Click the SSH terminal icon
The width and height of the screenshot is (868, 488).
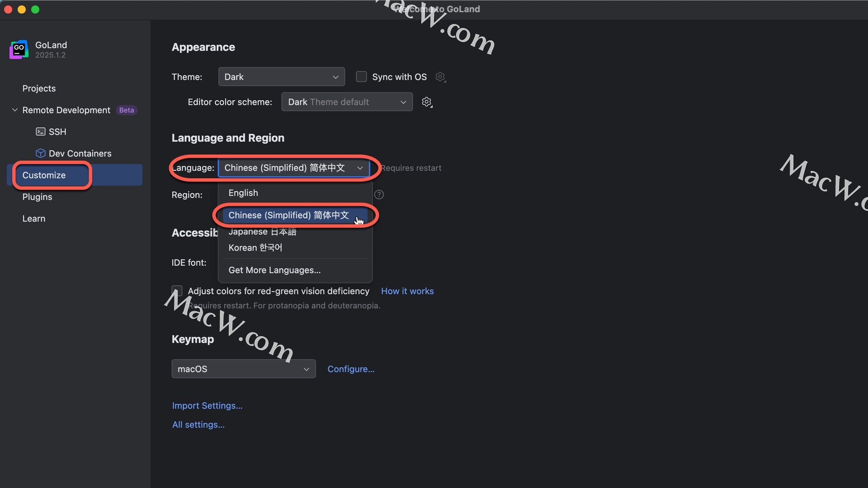(x=40, y=131)
